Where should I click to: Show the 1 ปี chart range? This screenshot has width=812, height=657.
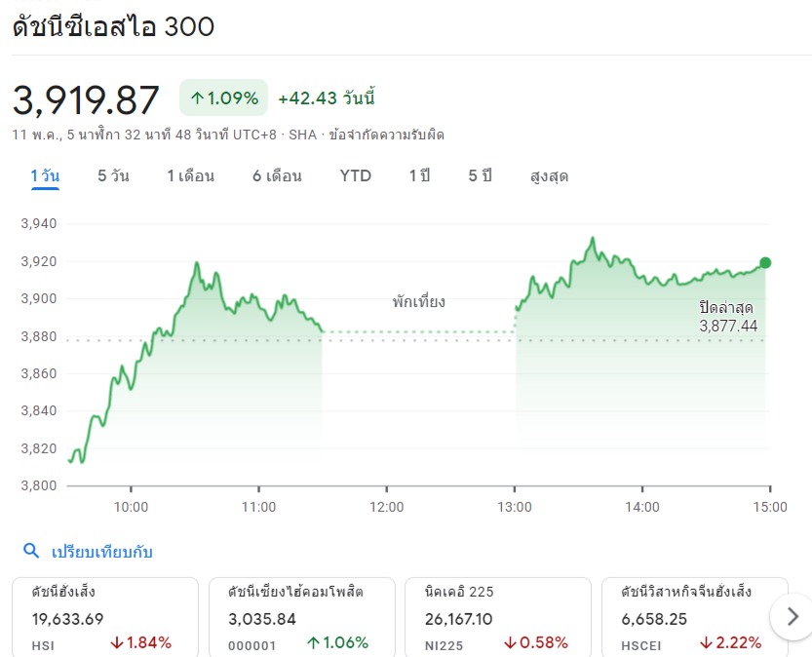point(419,176)
